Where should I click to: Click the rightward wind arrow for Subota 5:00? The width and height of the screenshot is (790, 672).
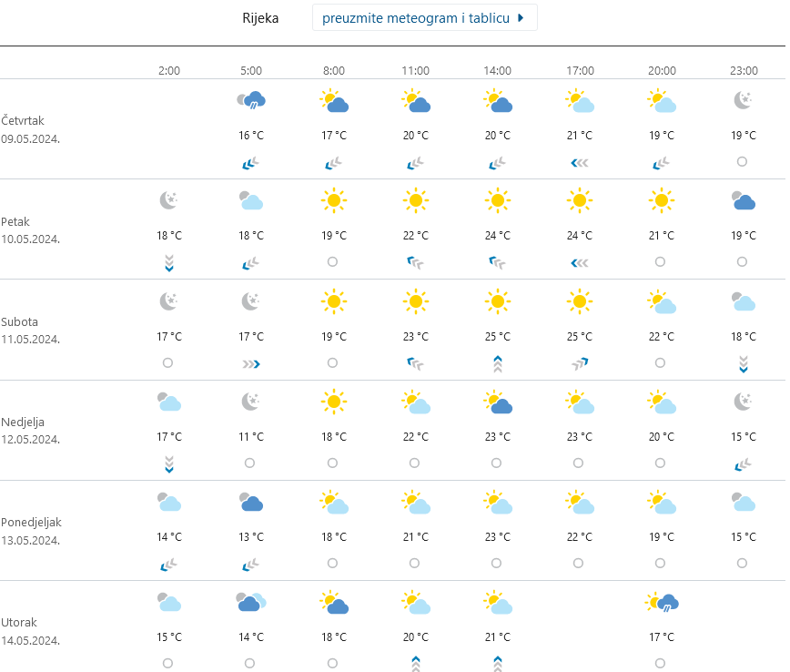pos(251,364)
